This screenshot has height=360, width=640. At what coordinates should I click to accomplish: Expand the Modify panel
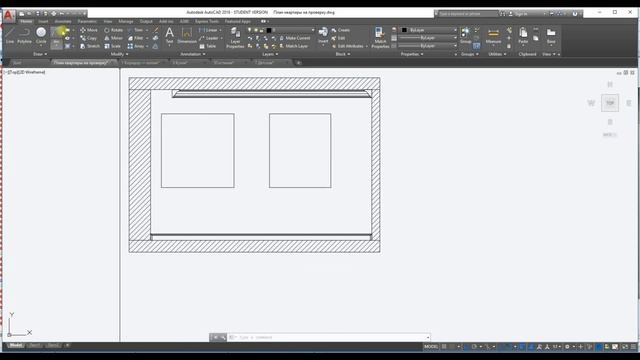[119, 54]
